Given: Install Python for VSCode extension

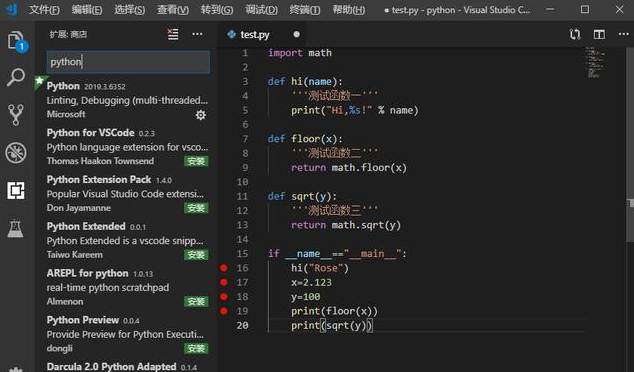Looking at the screenshot, I should pos(196,161).
